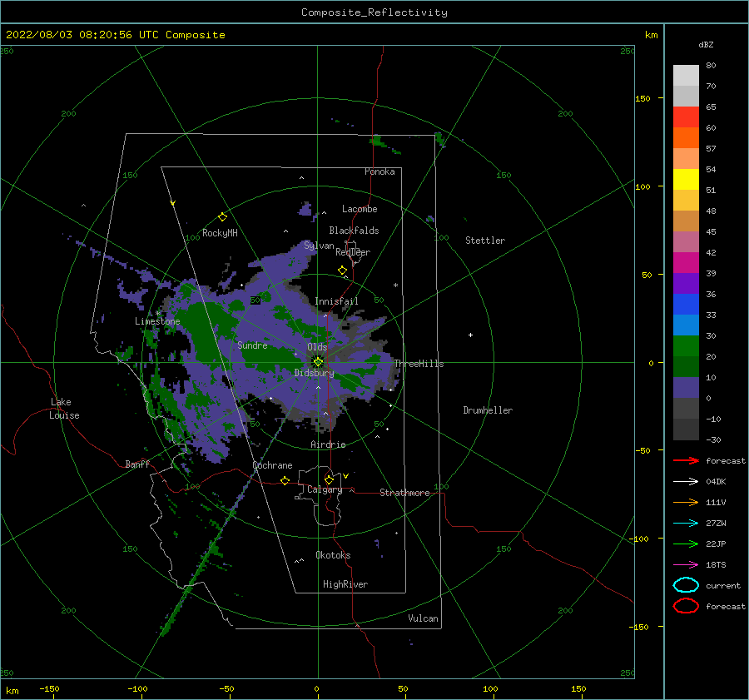Click the dBZ legend heading
This screenshot has height=700, width=749.
[x=706, y=44]
